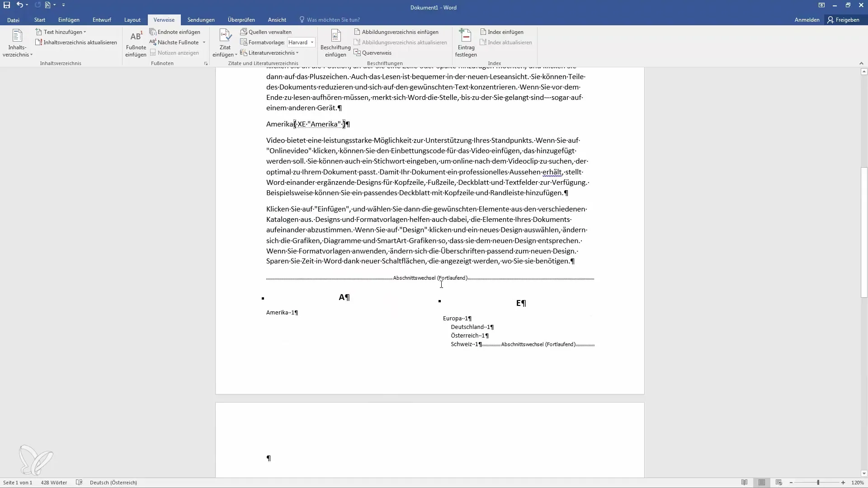This screenshot has width=868, height=488.
Task: Switch to the Start tab
Action: (40, 20)
